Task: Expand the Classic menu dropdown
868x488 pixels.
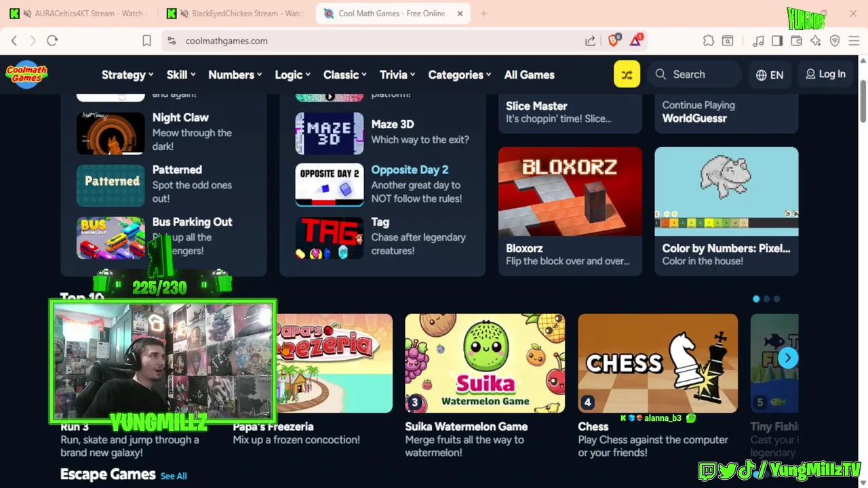Action: (x=345, y=75)
